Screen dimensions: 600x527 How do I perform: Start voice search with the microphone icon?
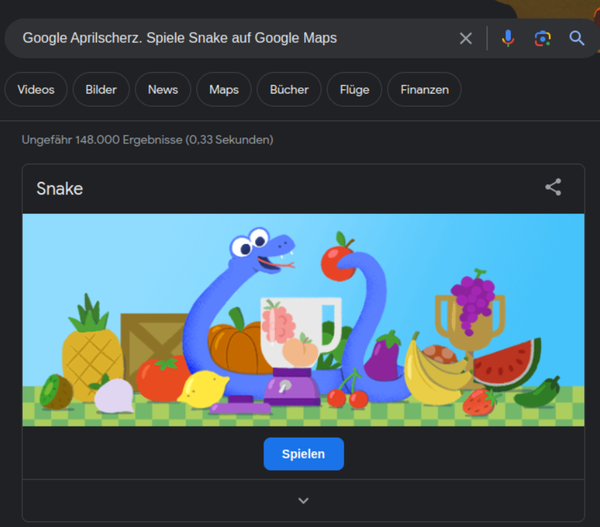[508, 38]
